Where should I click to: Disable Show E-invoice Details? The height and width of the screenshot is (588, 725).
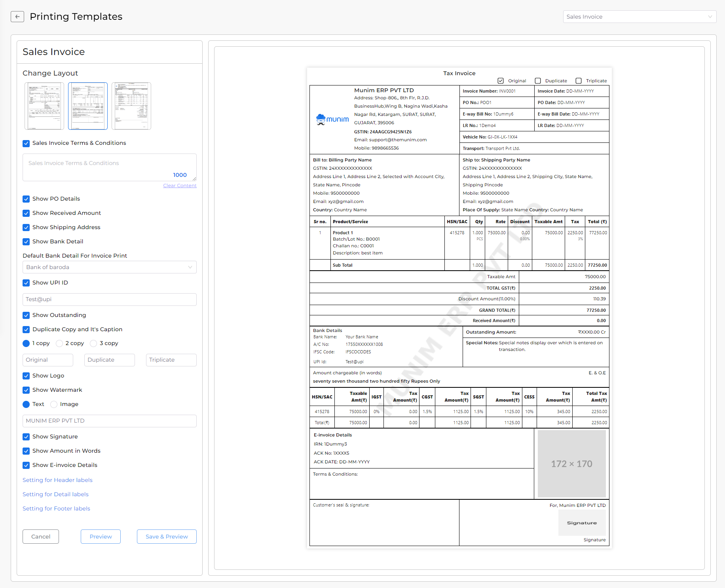26,465
